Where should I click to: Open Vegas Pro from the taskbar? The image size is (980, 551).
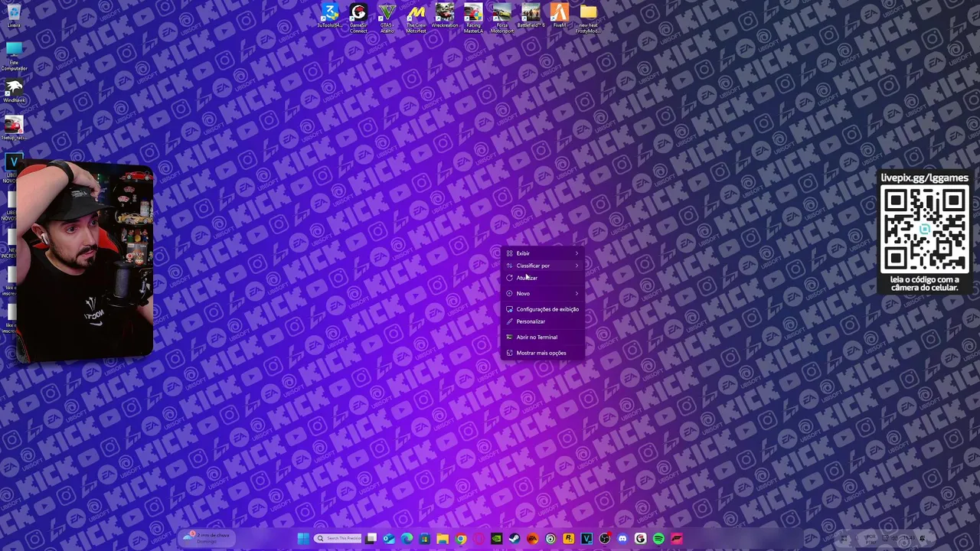click(x=586, y=539)
